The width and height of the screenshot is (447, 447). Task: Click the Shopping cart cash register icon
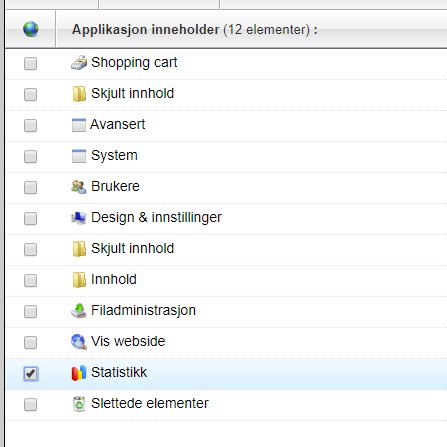click(x=79, y=63)
